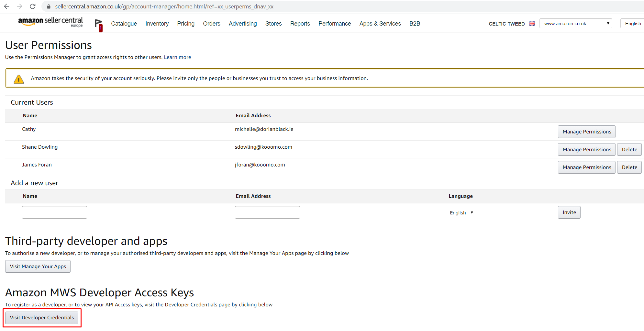This screenshot has width=644, height=331.
Task: Click the browser address bar URL
Action: 164,6
